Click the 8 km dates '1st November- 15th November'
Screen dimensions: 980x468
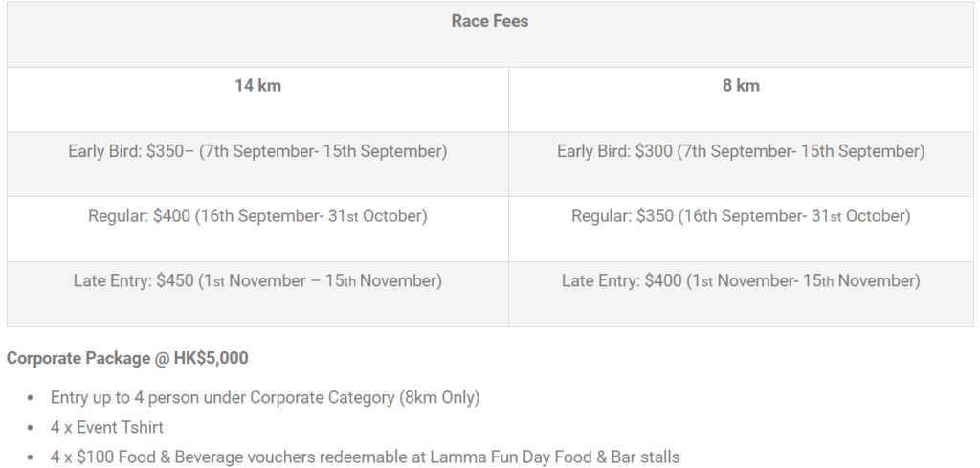coord(805,281)
